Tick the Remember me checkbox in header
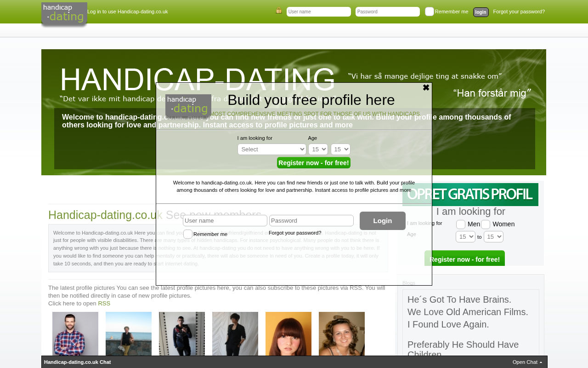 tap(430, 11)
